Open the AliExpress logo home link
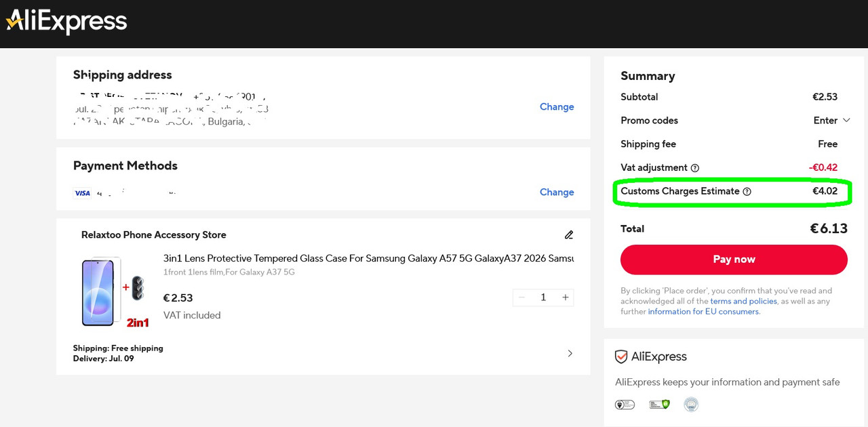This screenshot has width=868, height=427. pyautogui.click(x=66, y=22)
